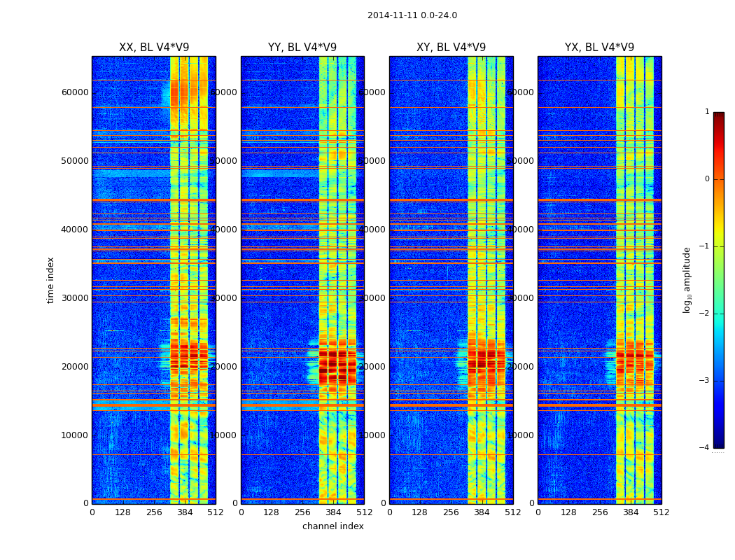
Task: Click the red hotspot in XY panel
Action: [483, 360]
